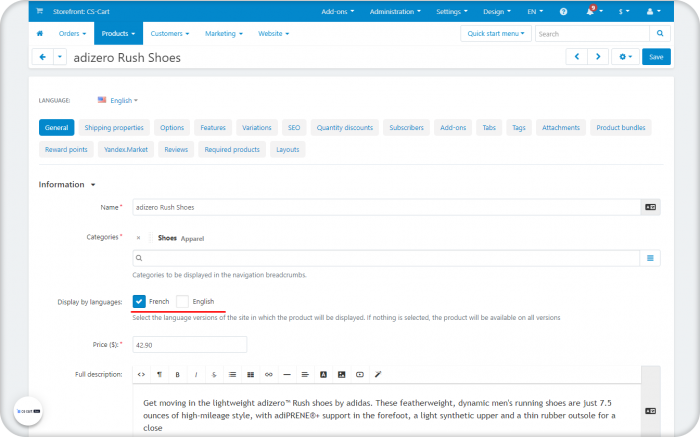Screen dimensions: 700x437
Task: Go back using the left arrow button
Action: pyautogui.click(x=43, y=57)
